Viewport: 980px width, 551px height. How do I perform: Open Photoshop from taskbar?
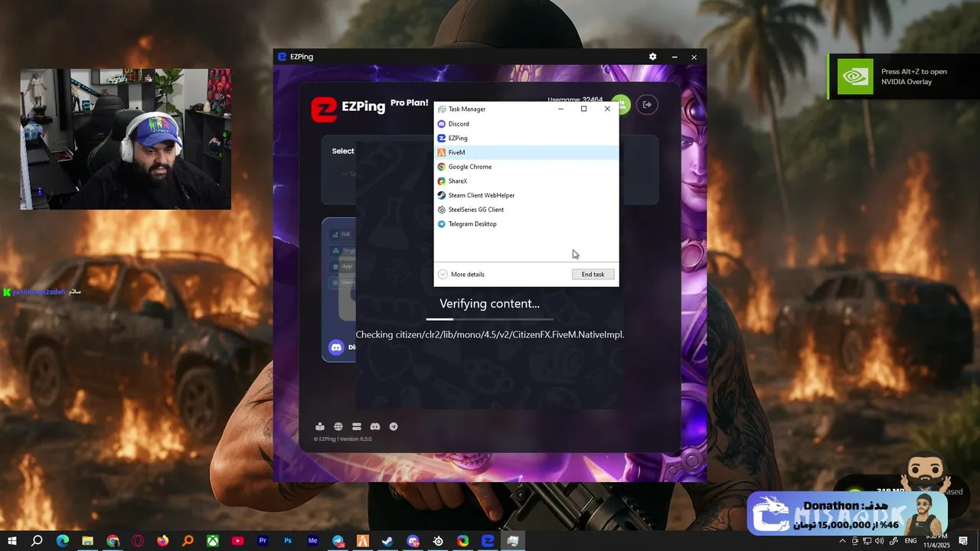pyautogui.click(x=288, y=541)
